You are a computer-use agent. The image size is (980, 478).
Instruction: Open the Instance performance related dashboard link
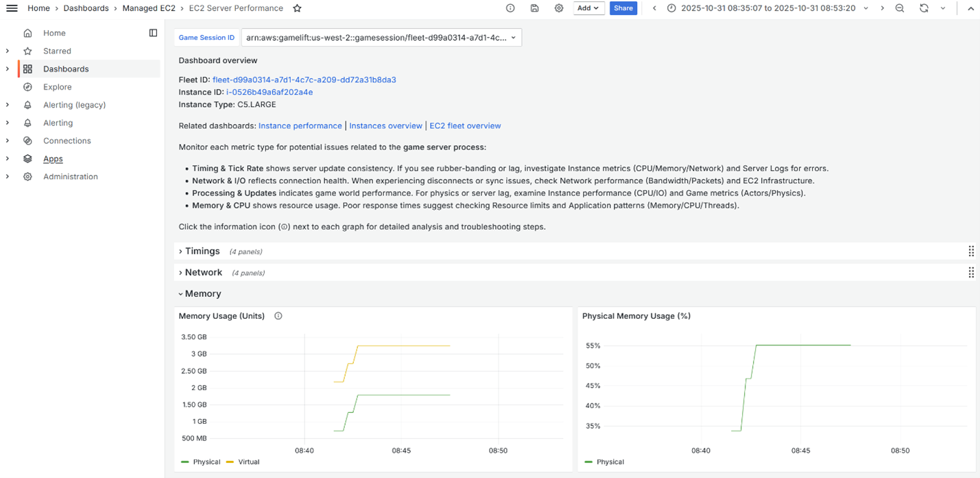pyautogui.click(x=300, y=126)
